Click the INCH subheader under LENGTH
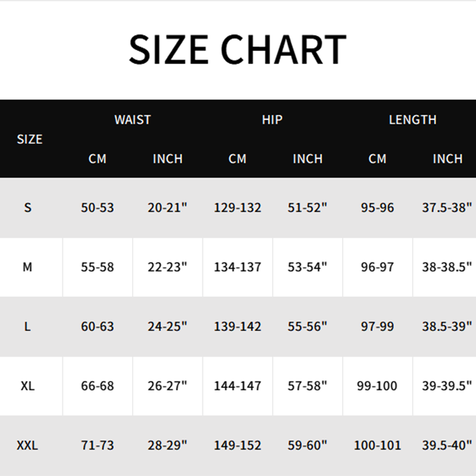 point(447,159)
